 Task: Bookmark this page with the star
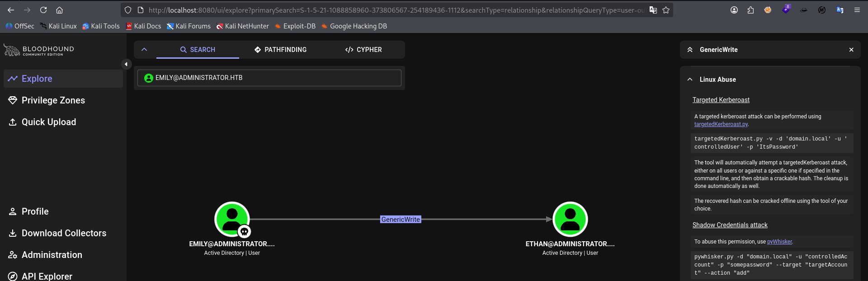(666, 10)
